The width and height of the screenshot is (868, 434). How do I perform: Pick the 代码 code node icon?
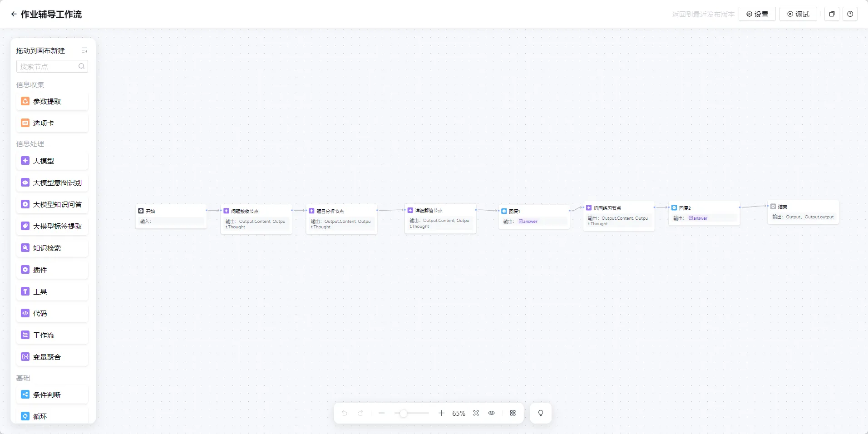click(x=25, y=313)
